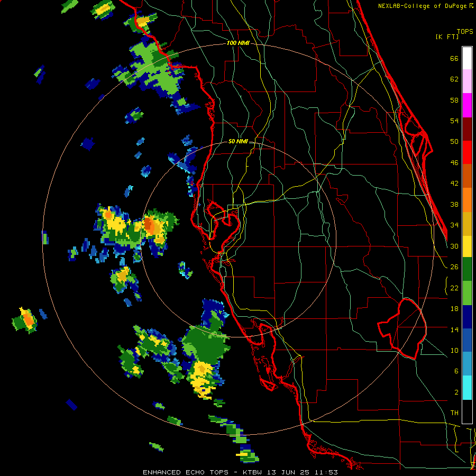Click the light pink swatch in the tops legend
Viewport: 476px width, 476px height.
[467, 81]
